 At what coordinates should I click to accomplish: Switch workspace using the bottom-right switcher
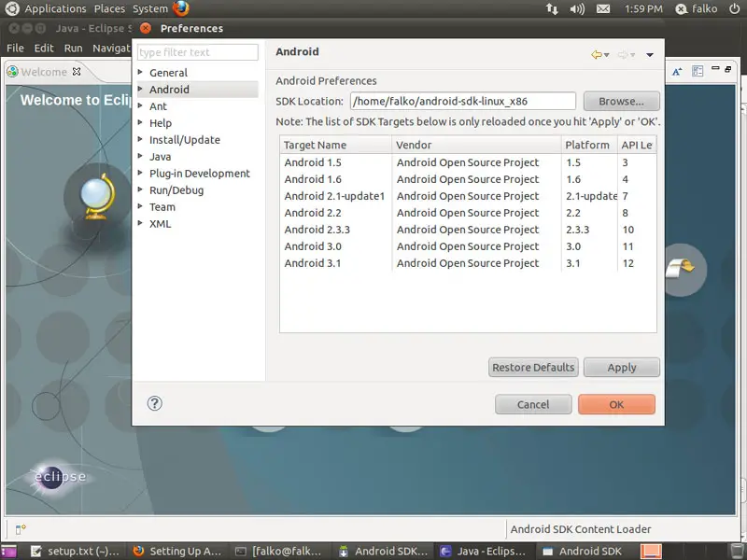(x=651, y=552)
